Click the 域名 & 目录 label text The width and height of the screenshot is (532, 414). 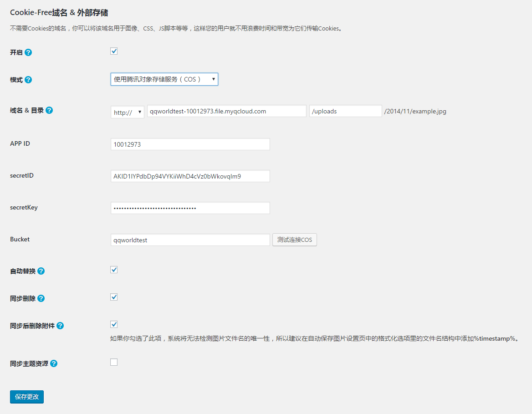(x=27, y=110)
